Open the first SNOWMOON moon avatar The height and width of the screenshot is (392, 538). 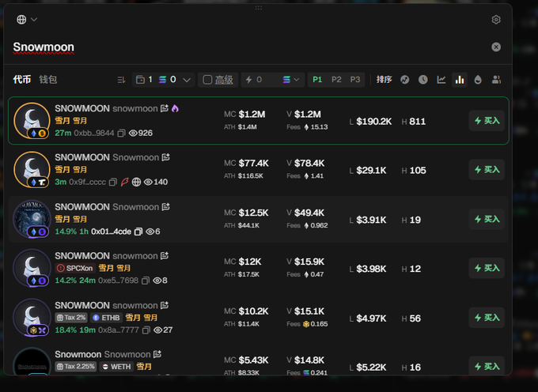coord(32,121)
